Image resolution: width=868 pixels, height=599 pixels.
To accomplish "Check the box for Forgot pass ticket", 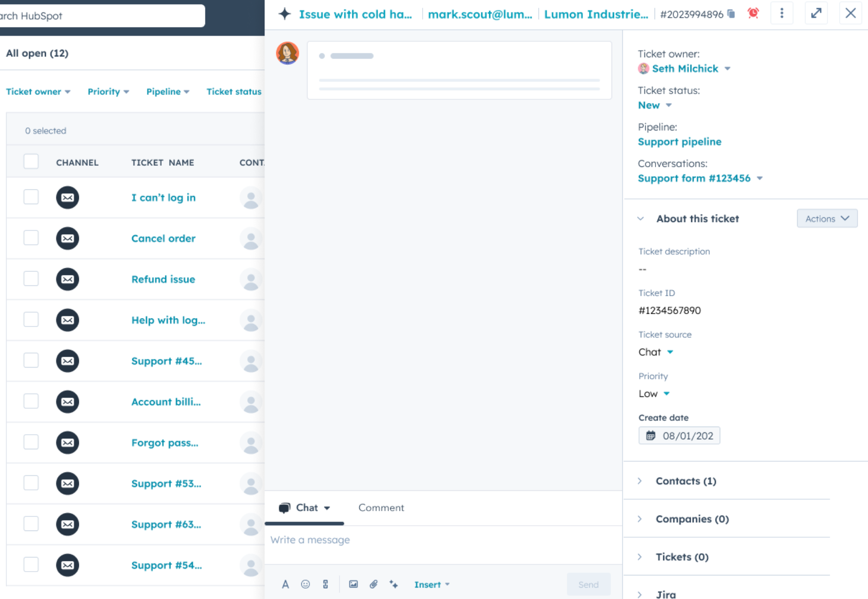I will [31, 442].
